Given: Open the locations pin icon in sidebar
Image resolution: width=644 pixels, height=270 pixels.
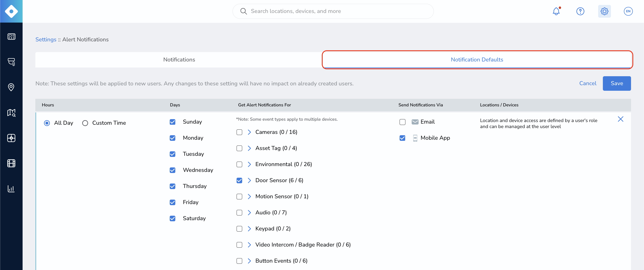Looking at the screenshot, I should [11, 87].
